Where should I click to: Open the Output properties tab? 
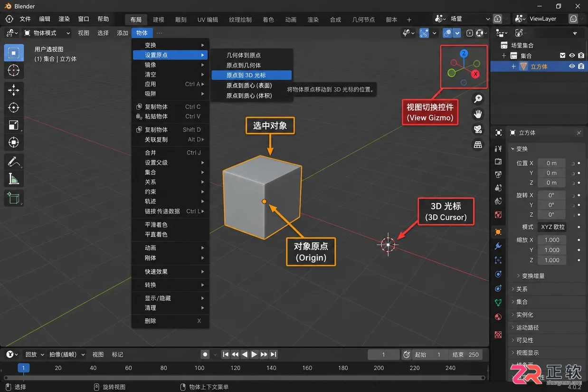(x=498, y=175)
